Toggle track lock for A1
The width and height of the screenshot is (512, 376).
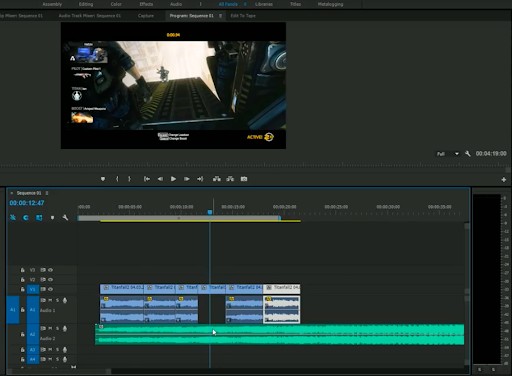[23, 310]
